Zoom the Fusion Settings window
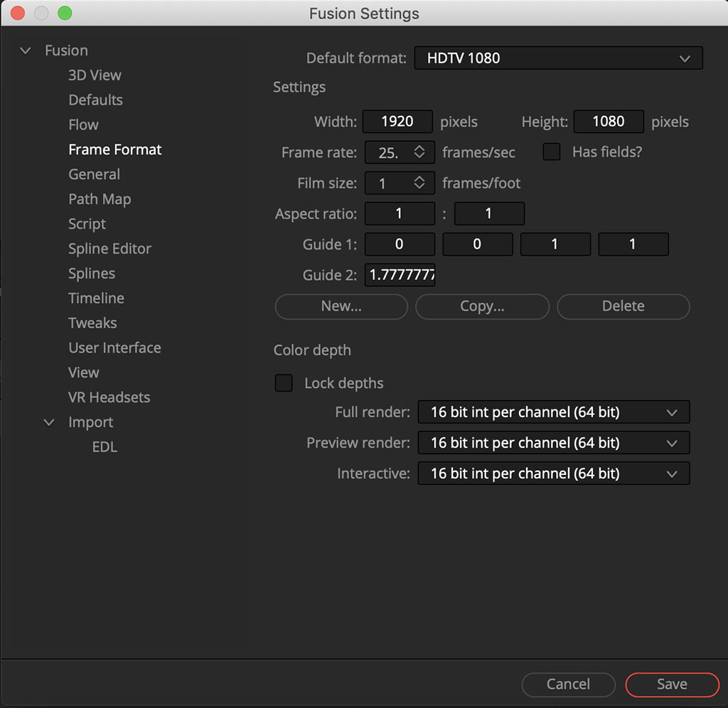 coord(65,13)
